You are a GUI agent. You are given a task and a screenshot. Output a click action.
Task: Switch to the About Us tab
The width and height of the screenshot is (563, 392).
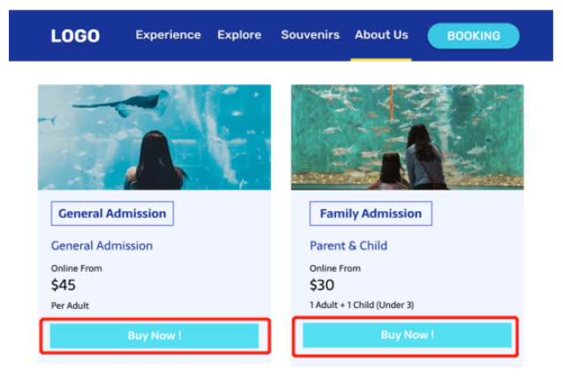click(x=381, y=35)
